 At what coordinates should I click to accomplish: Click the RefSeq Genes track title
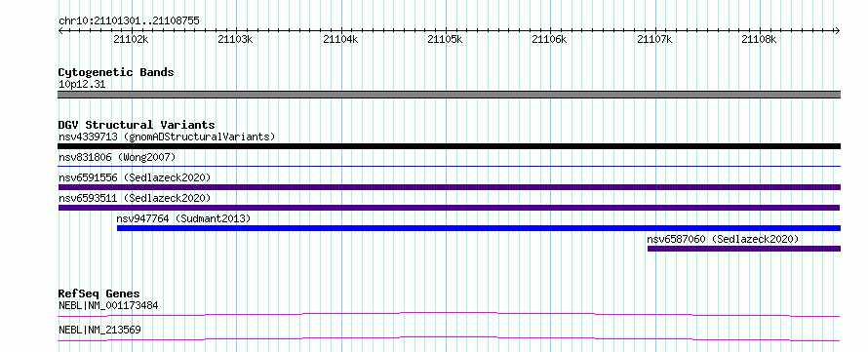click(99, 293)
